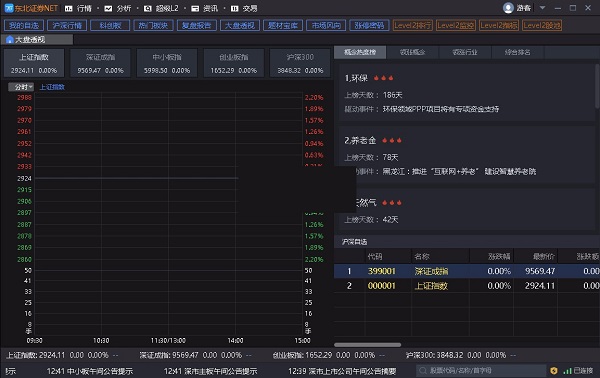Click the flame icons next to 1.环保
The width and height of the screenshot is (600, 378).
point(383,78)
